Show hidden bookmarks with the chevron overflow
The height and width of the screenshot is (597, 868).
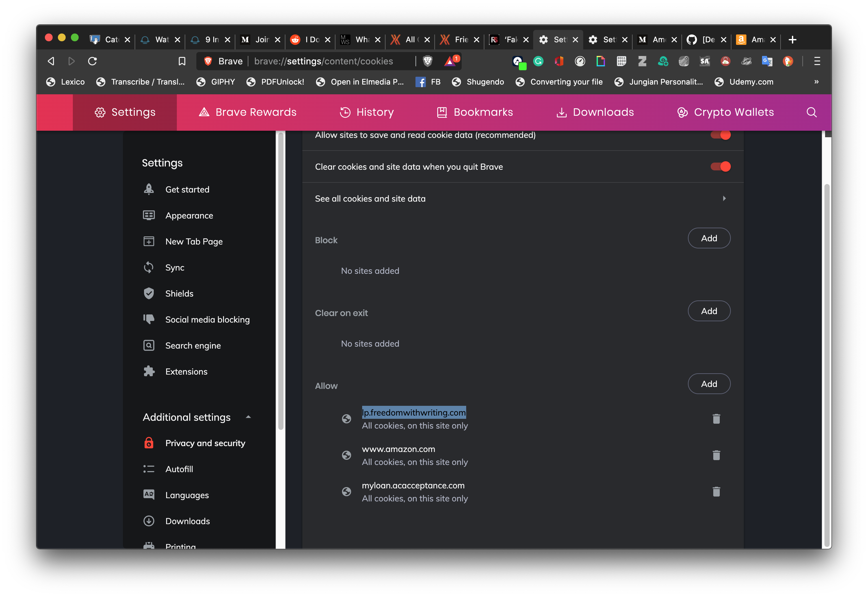816,82
